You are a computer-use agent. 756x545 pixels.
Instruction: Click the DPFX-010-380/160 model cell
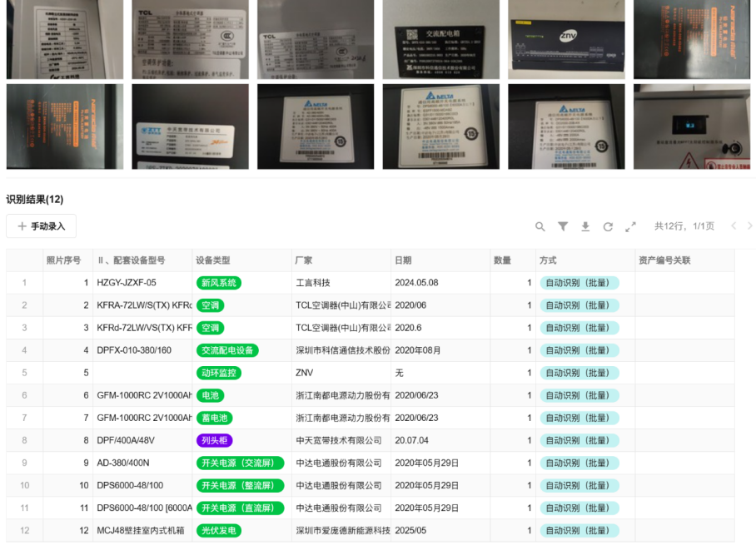134,350
